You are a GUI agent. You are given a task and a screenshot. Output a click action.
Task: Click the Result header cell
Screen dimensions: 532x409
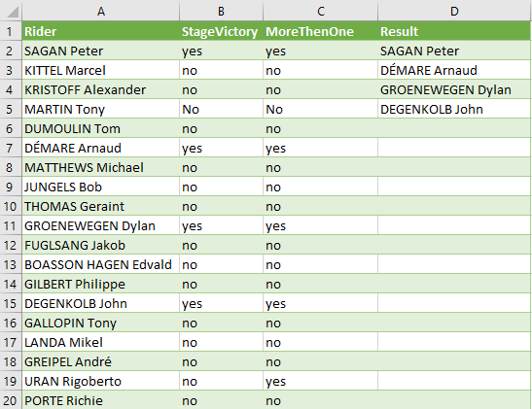(x=454, y=31)
